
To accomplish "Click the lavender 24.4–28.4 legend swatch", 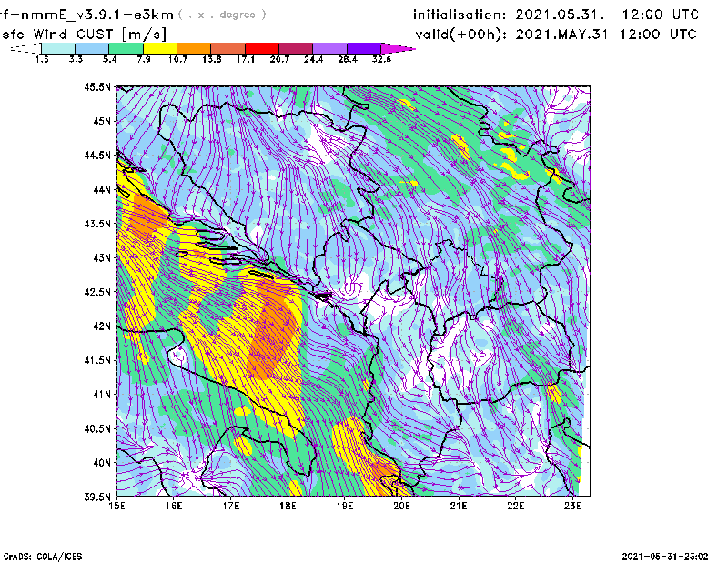I will (x=330, y=48).
